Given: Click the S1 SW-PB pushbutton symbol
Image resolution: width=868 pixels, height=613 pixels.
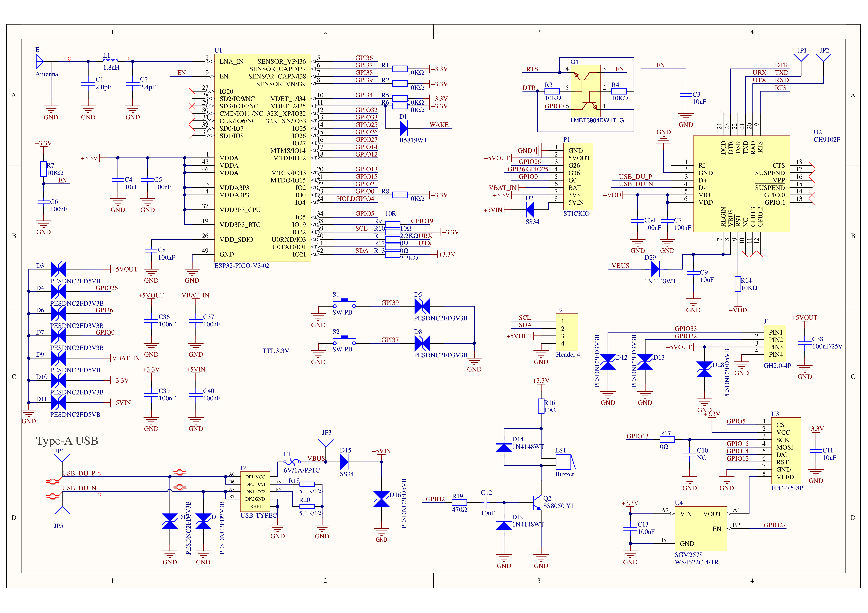Looking at the screenshot, I should [344, 303].
